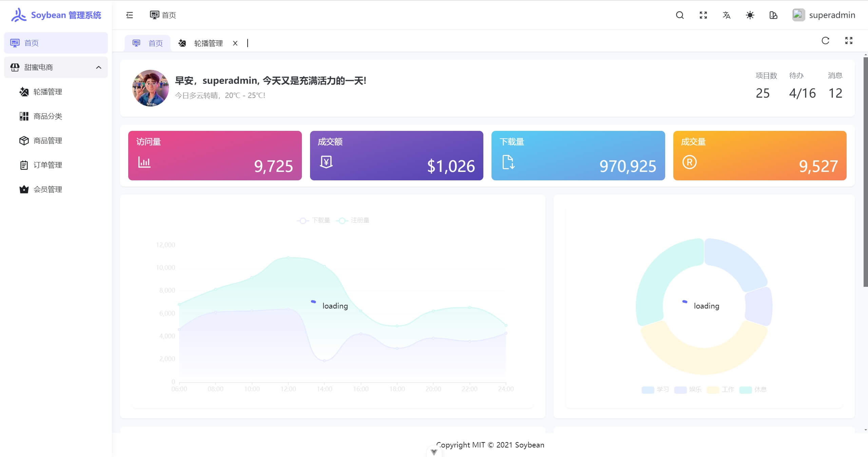This screenshot has width=868, height=457.
Task: Select the 首页 tab in the tab bar
Action: (x=148, y=43)
